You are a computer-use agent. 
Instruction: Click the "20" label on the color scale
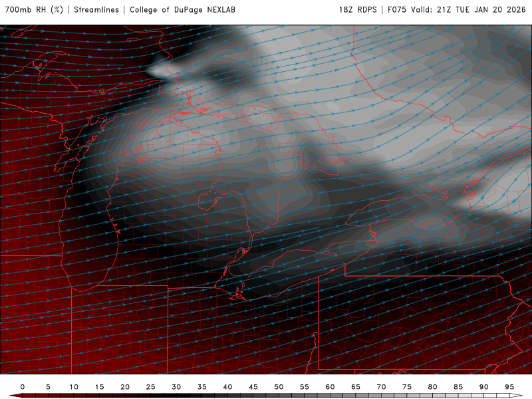[x=125, y=387]
